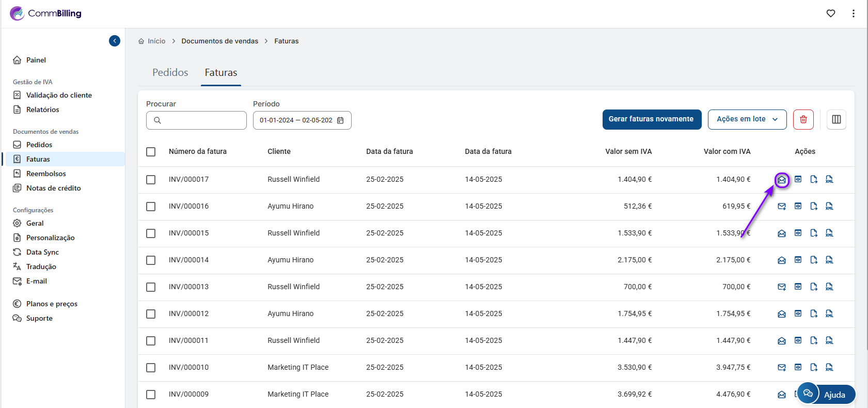Tick the checkbox for invoice INV/000017
The width and height of the screenshot is (868, 408).
[151, 180]
